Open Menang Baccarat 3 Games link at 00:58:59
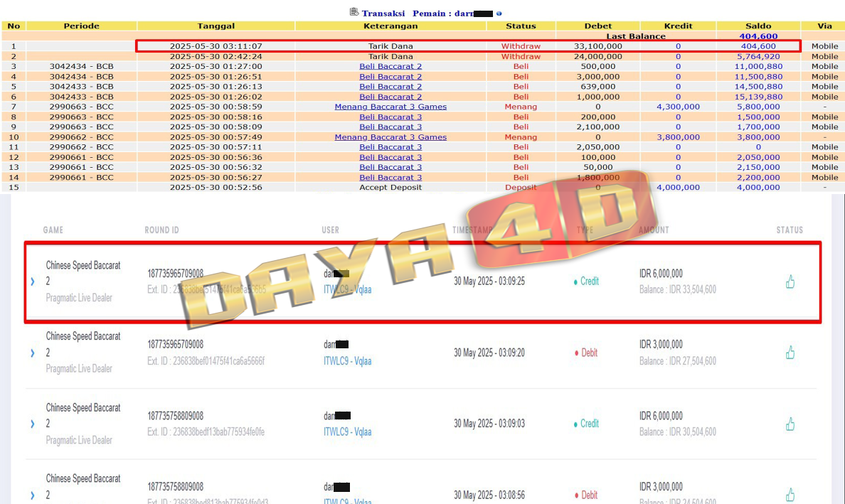Viewport: 845px width, 504px height. 390,107
